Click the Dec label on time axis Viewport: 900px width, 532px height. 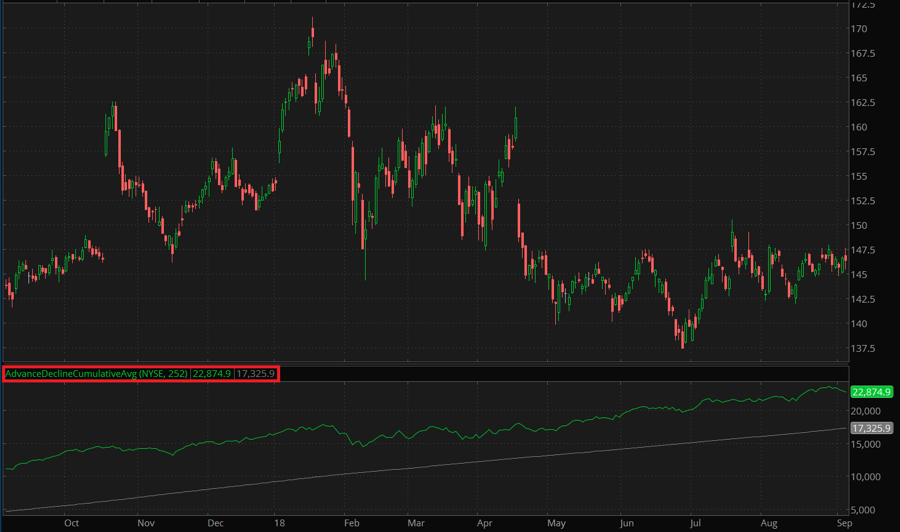click(x=215, y=522)
